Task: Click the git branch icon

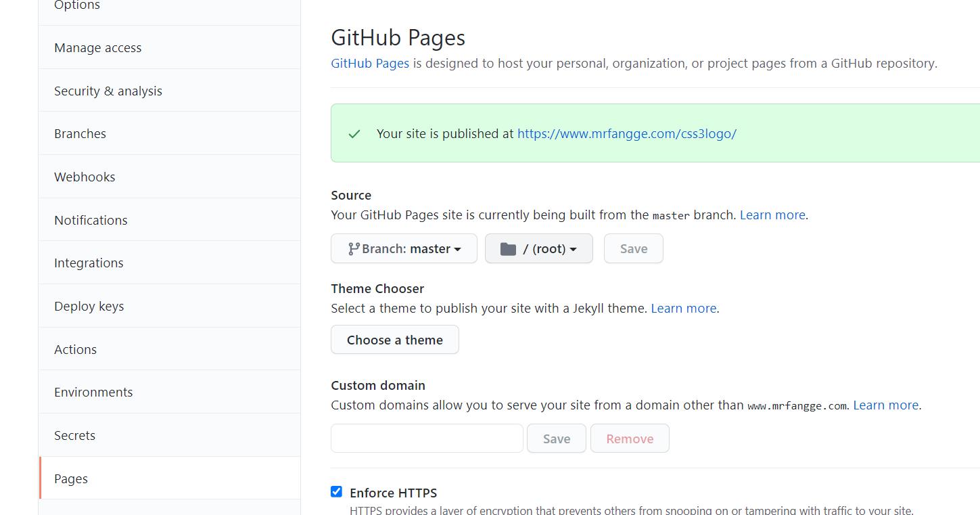Action: [353, 249]
